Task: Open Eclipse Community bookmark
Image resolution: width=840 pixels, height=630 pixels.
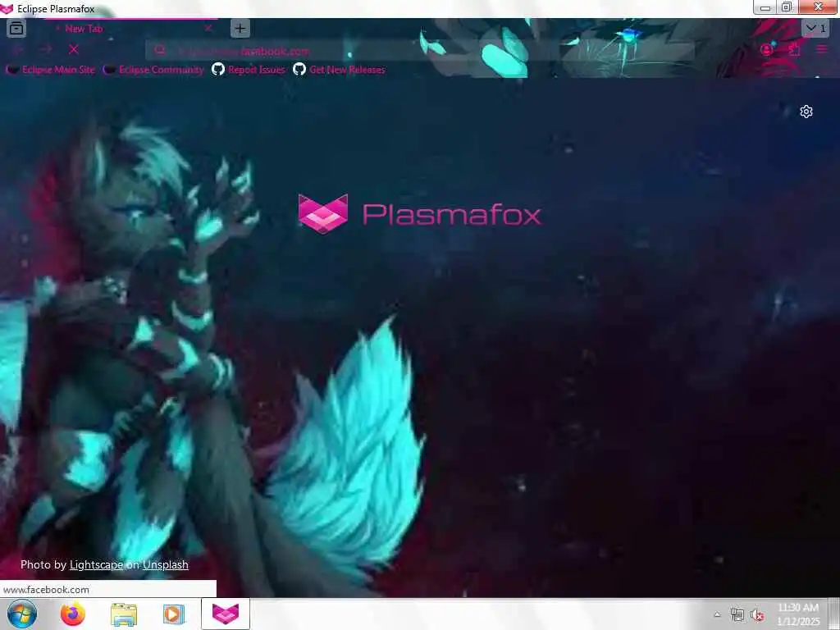Action: coord(153,70)
